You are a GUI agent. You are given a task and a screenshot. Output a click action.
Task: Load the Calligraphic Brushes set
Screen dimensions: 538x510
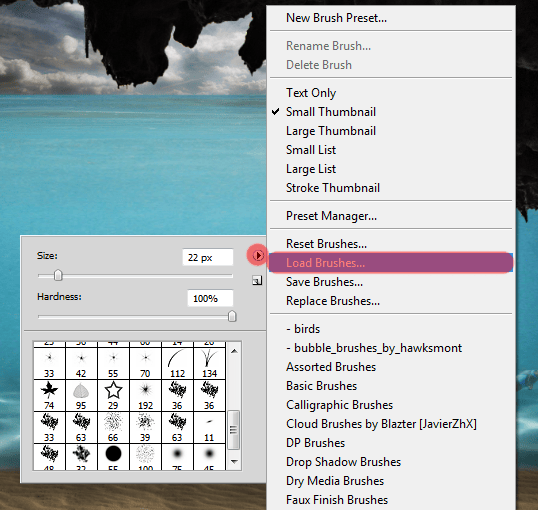click(x=339, y=405)
